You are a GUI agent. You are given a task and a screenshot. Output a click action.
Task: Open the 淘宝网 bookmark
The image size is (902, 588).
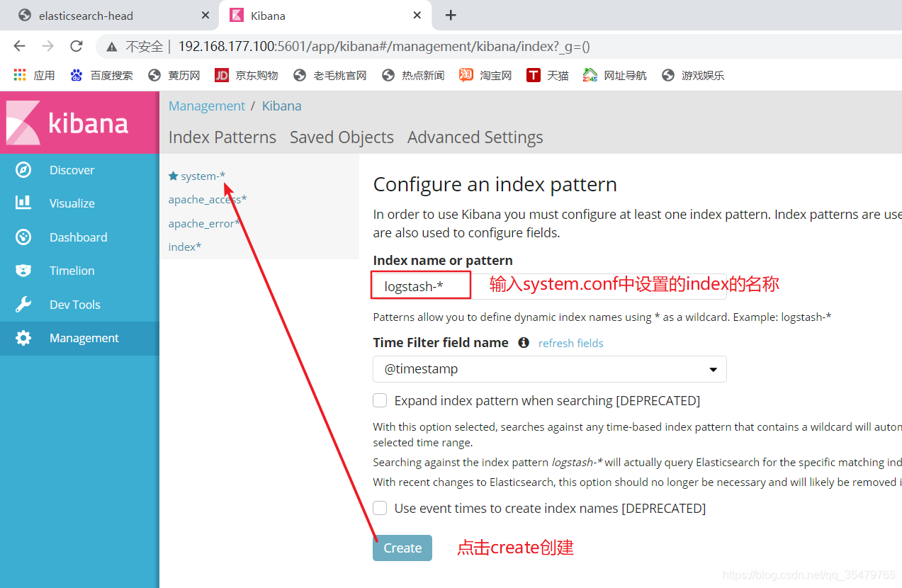(485, 75)
